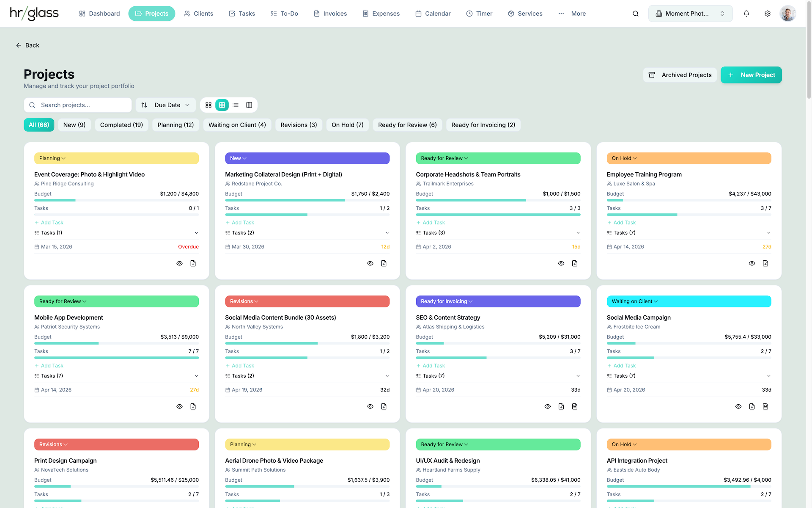812x508 pixels.
Task: Expand Tasks (1) list on Event Coverage
Action: click(x=116, y=233)
